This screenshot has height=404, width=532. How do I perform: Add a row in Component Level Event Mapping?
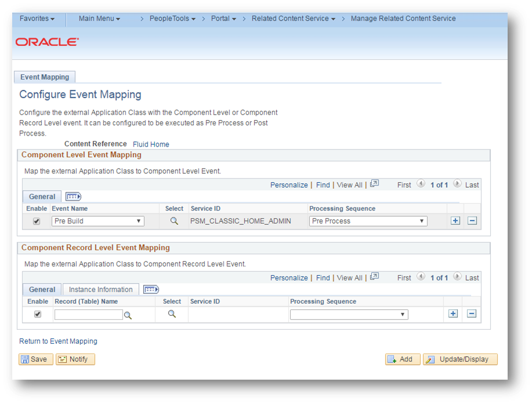[455, 221]
